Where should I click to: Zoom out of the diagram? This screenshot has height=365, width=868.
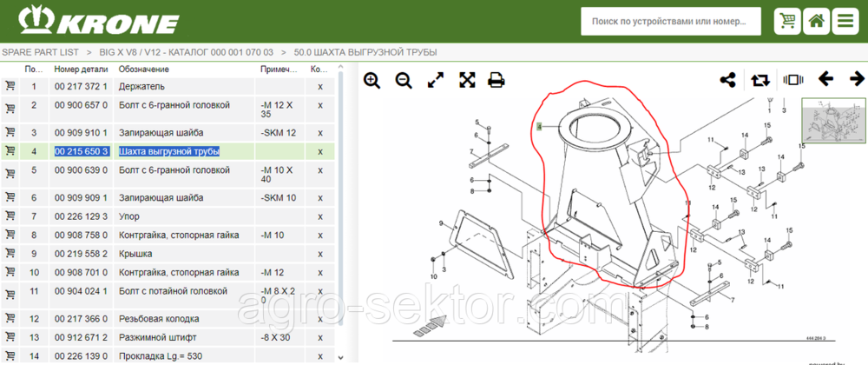point(404,80)
